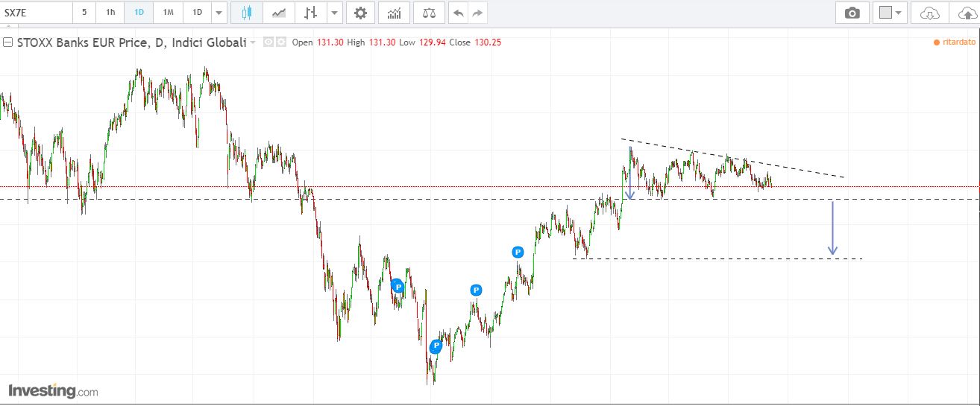Open the indicators panel
Image resolution: width=980 pixels, height=406 pixels.
click(x=394, y=13)
